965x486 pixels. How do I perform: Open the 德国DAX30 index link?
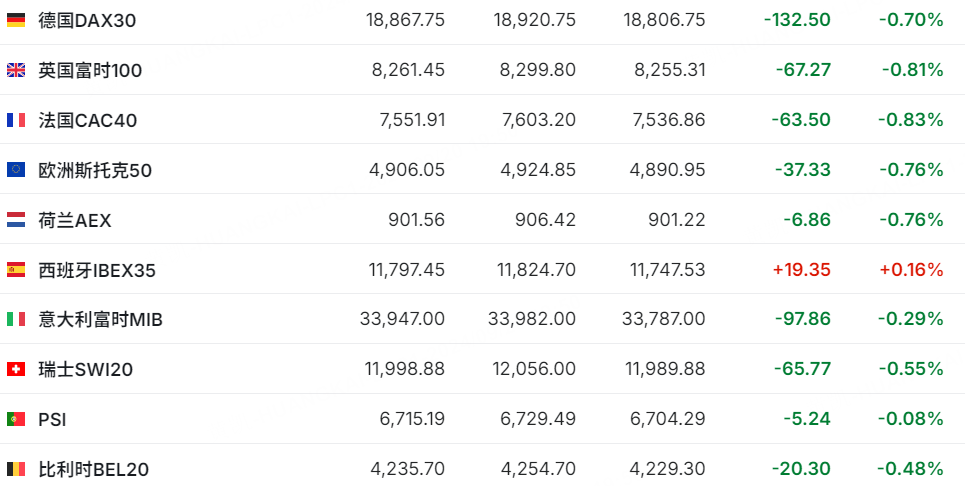pyautogui.click(x=87, y=21)
